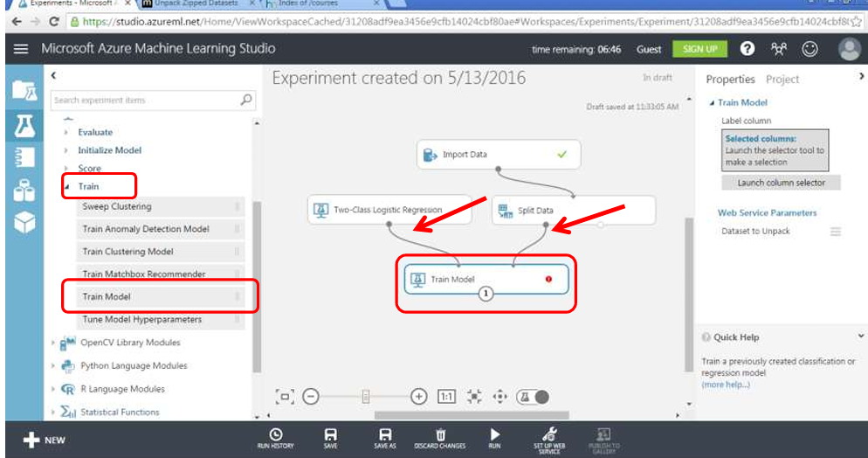Open Run History clock icon
The width and height of the screenshot is (868, 458).
tap(276, 438)
